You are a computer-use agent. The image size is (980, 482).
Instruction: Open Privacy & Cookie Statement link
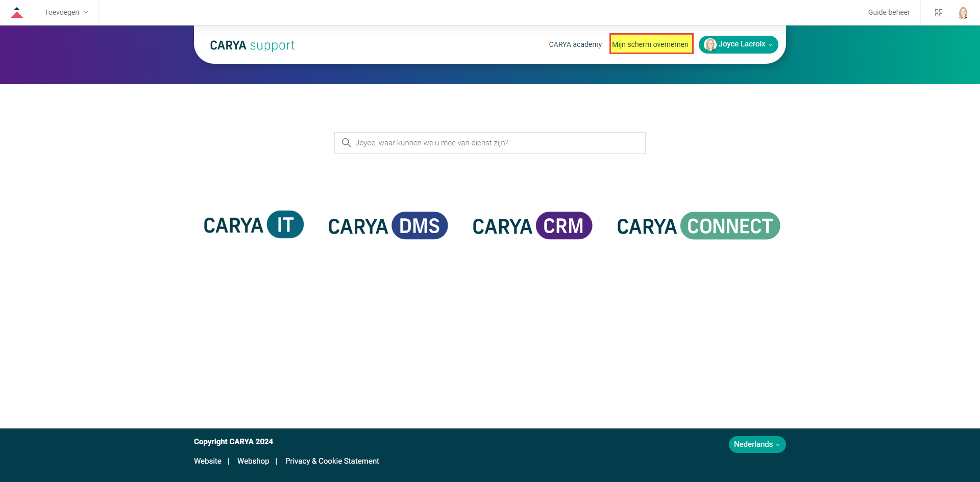pos(332,461)
